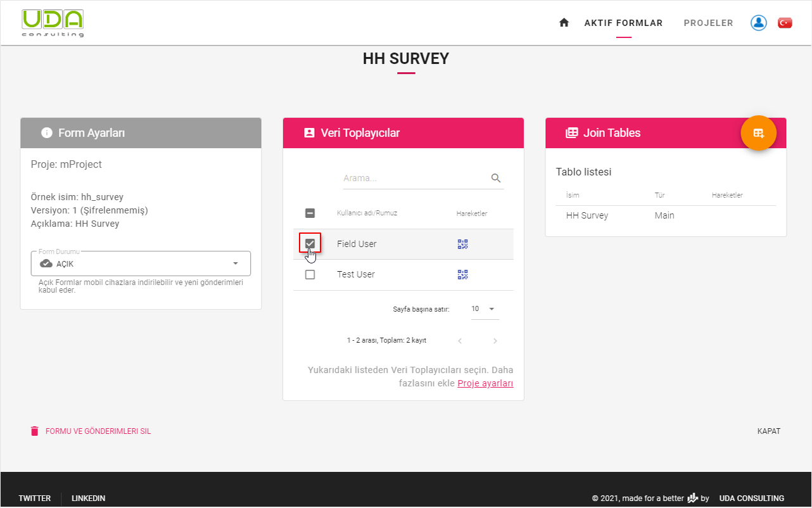Image resolution: width=812 pixels, height=508 pixels.
Task: Click FORMU VE GÖNDERIMLERI SIL button
Action: coord(91,431)
